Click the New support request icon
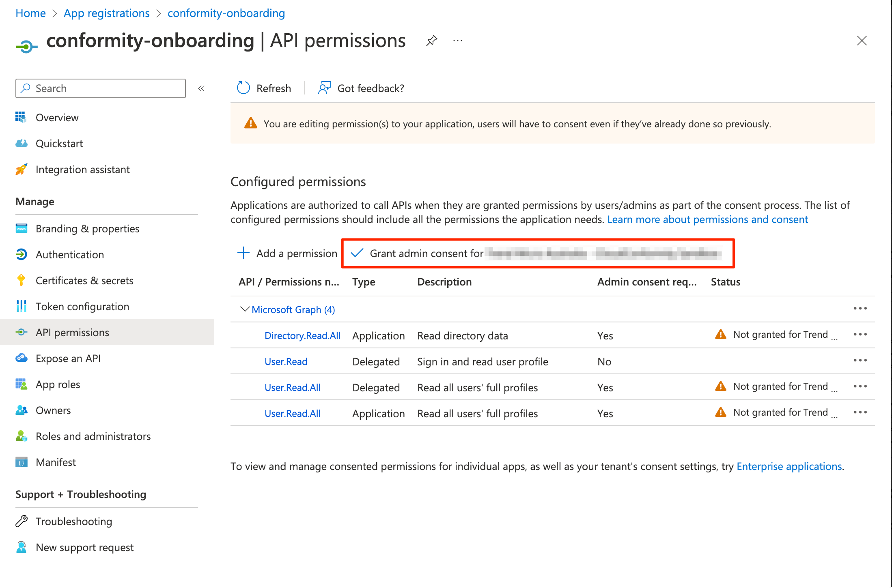The width and height of the screenshot is (892, 588). pos(21,547)
